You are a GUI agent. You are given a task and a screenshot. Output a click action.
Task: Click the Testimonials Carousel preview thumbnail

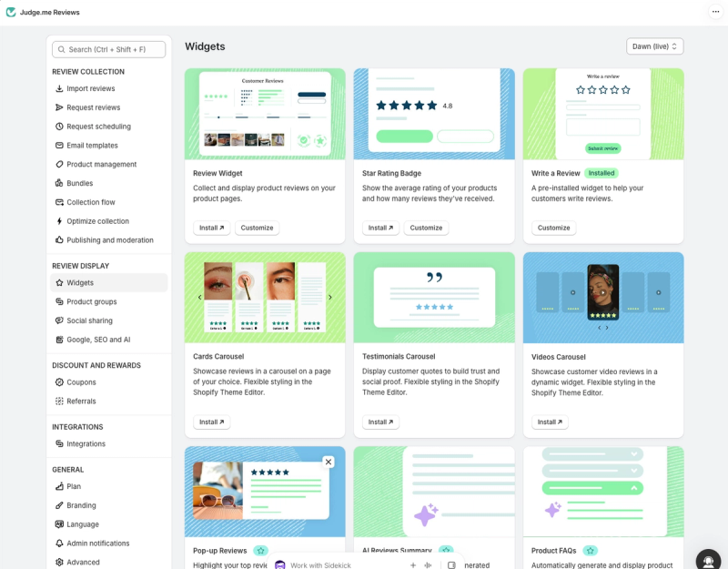pyautogui.click(x=434, y=298)
